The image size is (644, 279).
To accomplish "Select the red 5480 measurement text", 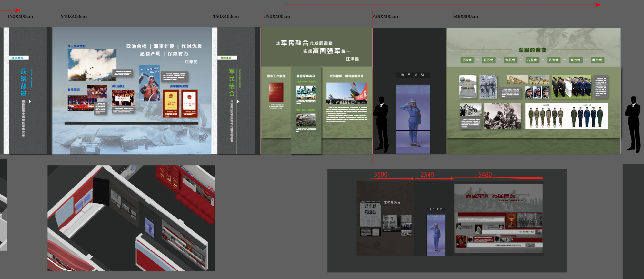I will coord(485,174).
